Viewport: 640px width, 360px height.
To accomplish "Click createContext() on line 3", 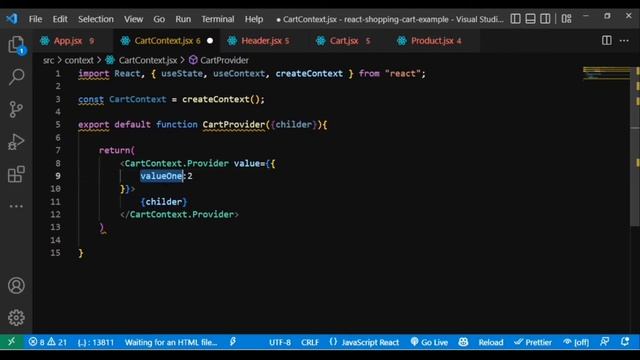I will click(223, 99).
